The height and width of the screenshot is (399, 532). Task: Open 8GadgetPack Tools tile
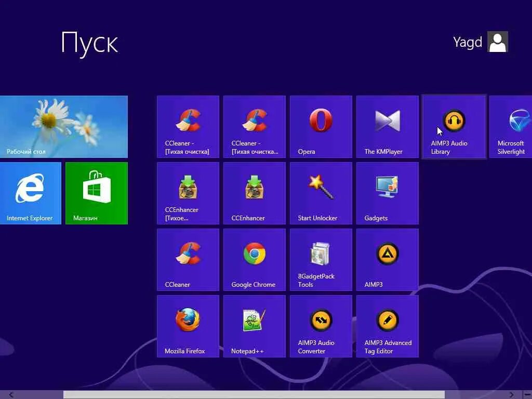pos(321,260)
